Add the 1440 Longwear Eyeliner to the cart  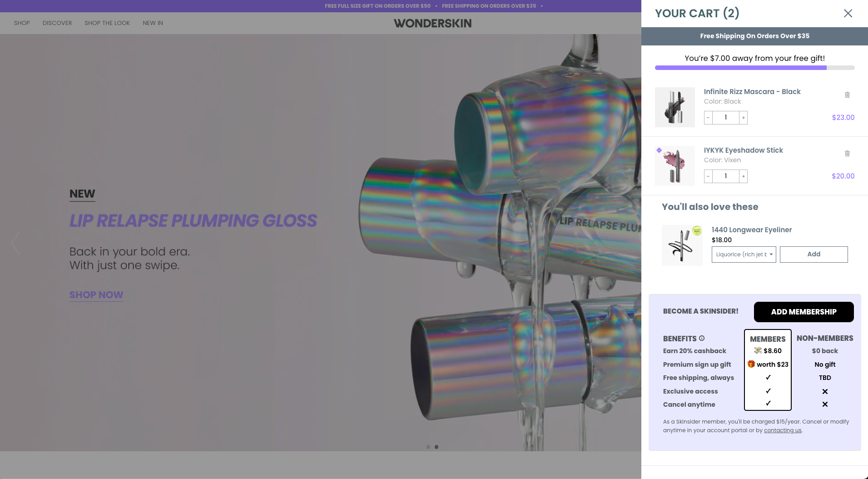click(x=813, y=254)
